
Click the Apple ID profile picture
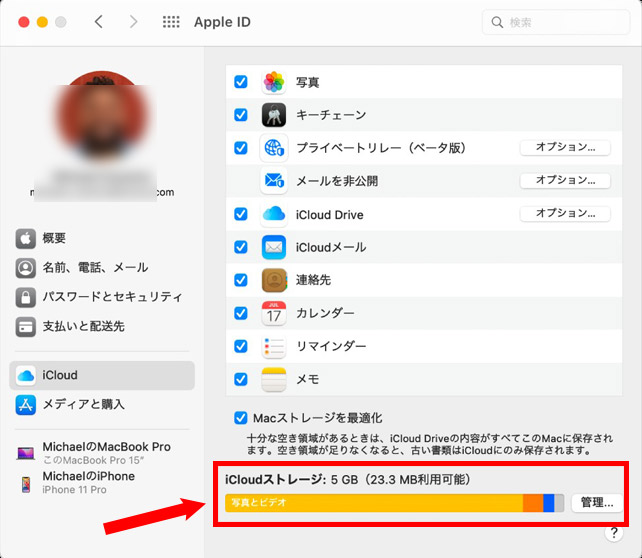pyautogui.click(x=102, y=117)
